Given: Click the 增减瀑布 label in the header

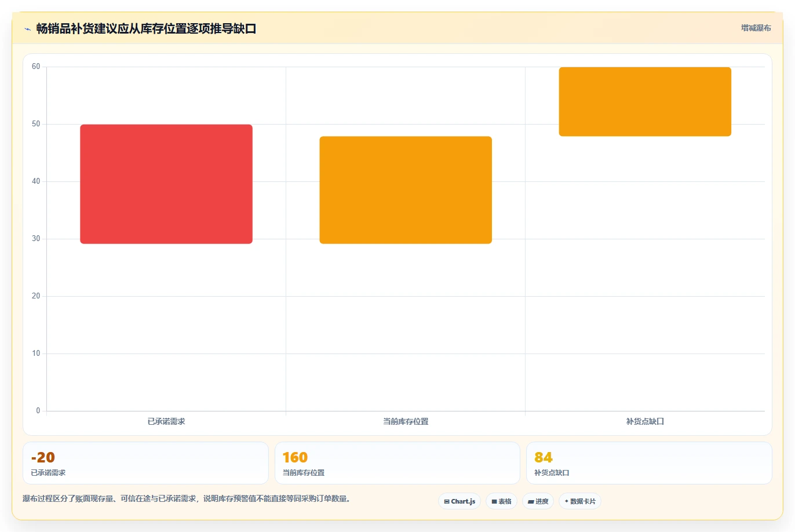Looking at the screenshot, I should [x=756, y=28].
